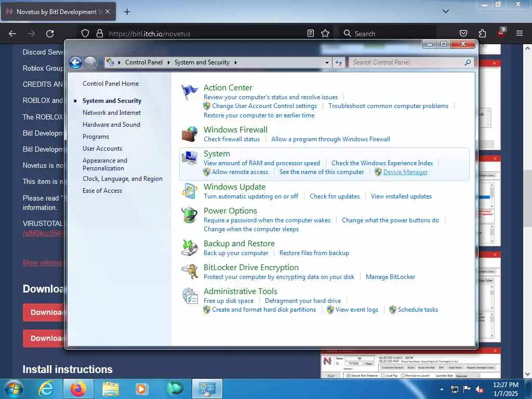
Task: Open Manage BitLocker link
Action: tap(391, 277)
